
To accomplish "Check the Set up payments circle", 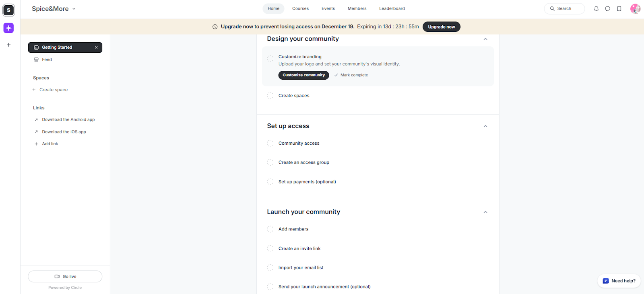I will click(270, 182).
